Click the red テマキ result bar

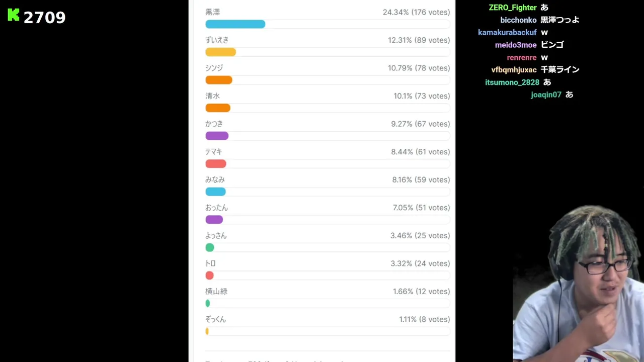point(216,164)
